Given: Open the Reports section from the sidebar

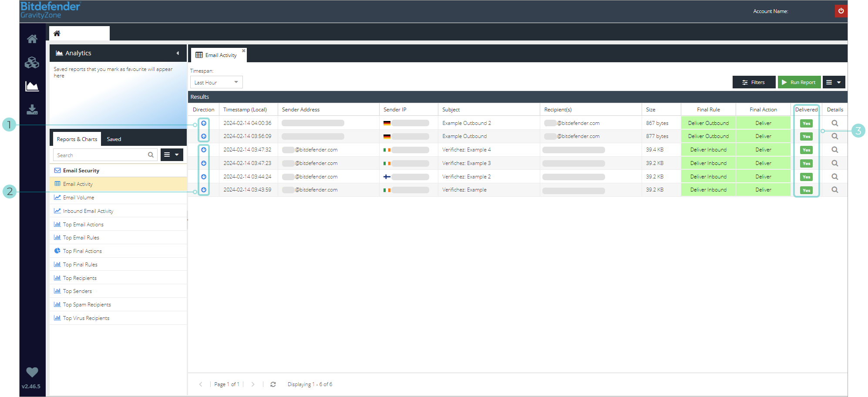Looking at the screenshot, I should 32,86.
